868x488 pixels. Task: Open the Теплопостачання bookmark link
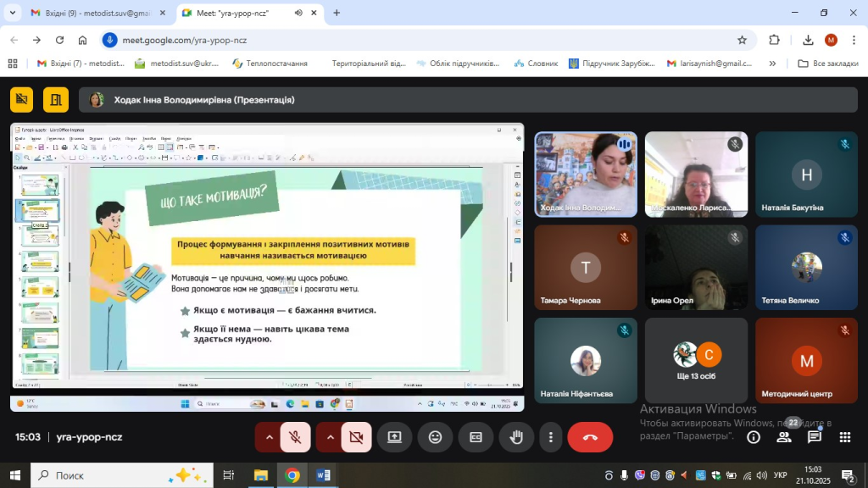pyautogui.click(x=270, y=64)
